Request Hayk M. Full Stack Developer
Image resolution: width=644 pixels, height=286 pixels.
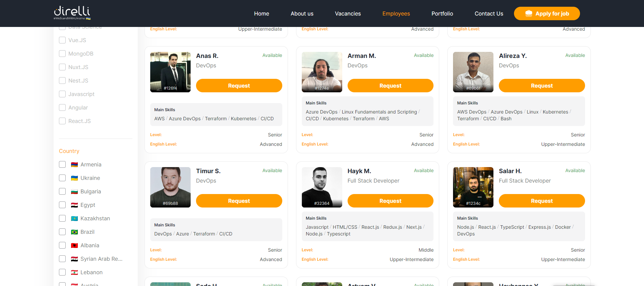[x=390, y=201]
